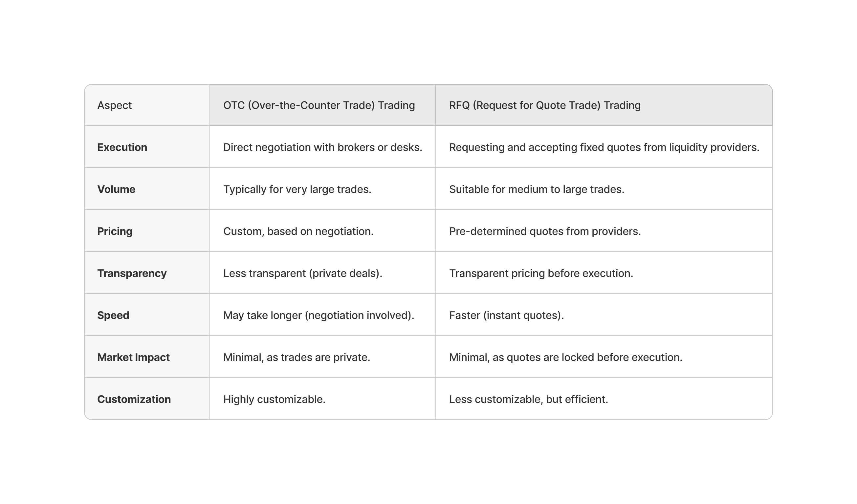Select the 'Requesting and accepting fixed quotes' cell

604,147
